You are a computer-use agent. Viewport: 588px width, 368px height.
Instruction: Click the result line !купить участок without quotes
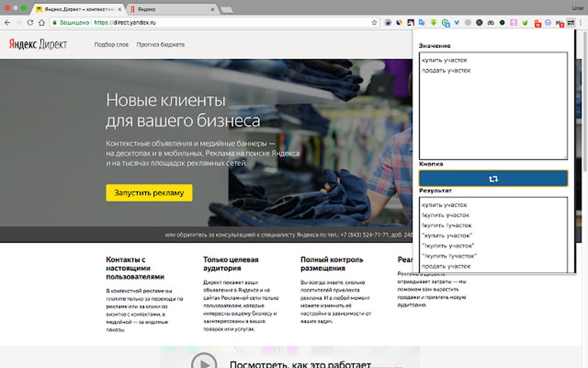(446, 215)
